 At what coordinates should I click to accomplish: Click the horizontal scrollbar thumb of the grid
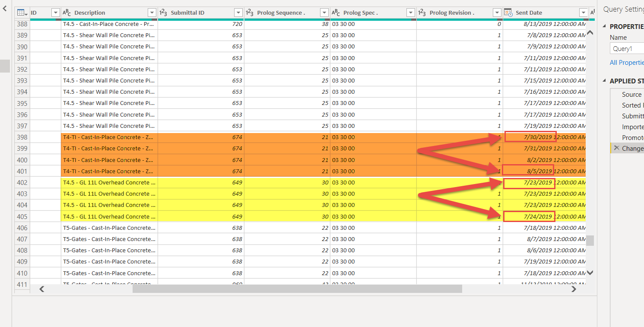point(297,289)
